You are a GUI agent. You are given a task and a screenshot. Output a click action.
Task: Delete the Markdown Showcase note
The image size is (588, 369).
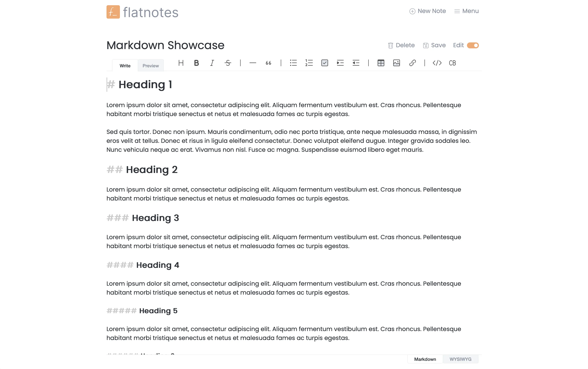tap(401, 45)
